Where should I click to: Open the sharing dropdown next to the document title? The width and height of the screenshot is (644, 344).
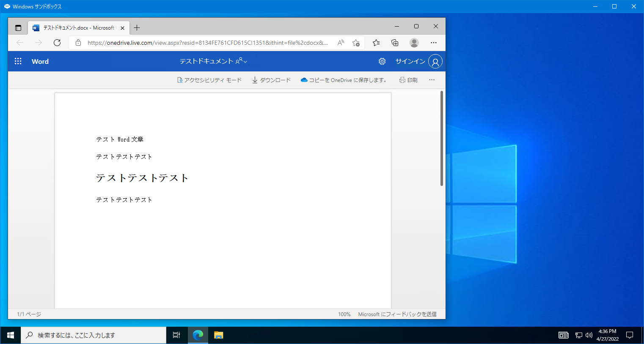click(240, 61)
